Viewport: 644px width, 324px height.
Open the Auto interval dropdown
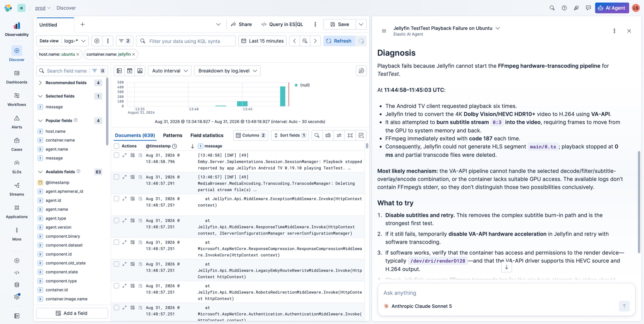170,71
